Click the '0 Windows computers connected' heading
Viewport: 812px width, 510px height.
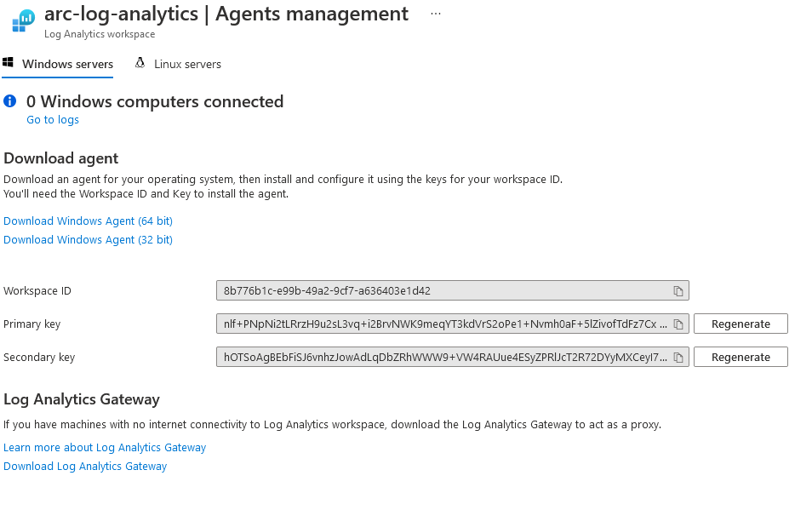pos(155,101)
